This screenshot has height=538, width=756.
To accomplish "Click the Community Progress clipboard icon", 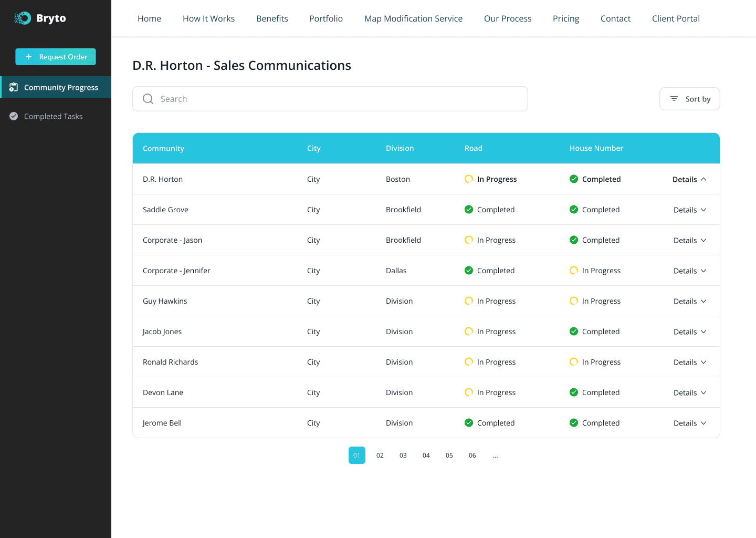I will [14, 87].
